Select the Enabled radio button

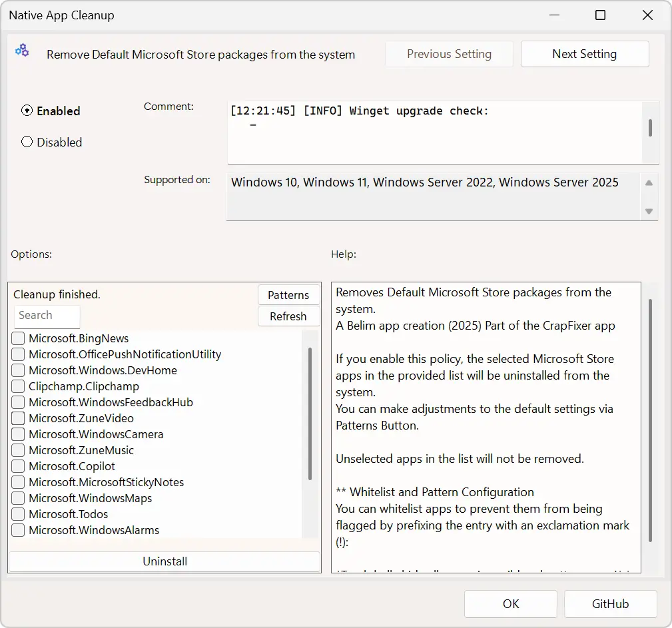point(27,111)
